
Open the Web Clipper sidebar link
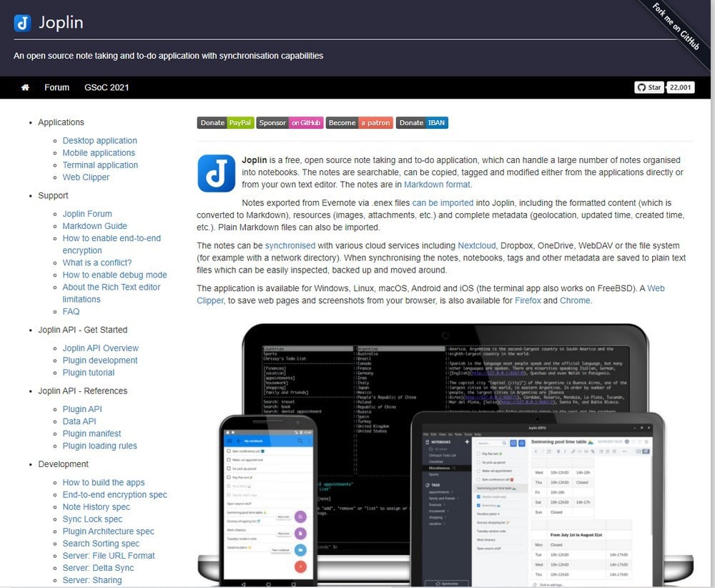[86, 177]
